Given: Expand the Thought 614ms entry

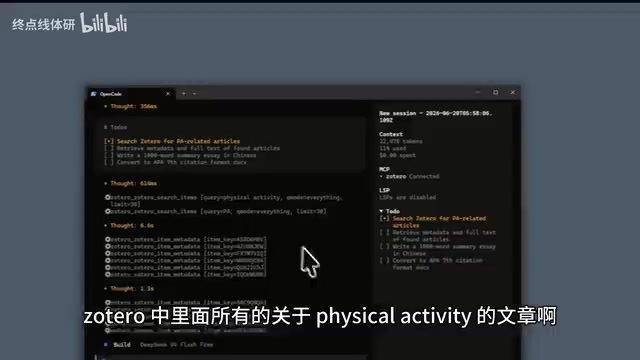Looking at the screenshot, I should point(131,183).
